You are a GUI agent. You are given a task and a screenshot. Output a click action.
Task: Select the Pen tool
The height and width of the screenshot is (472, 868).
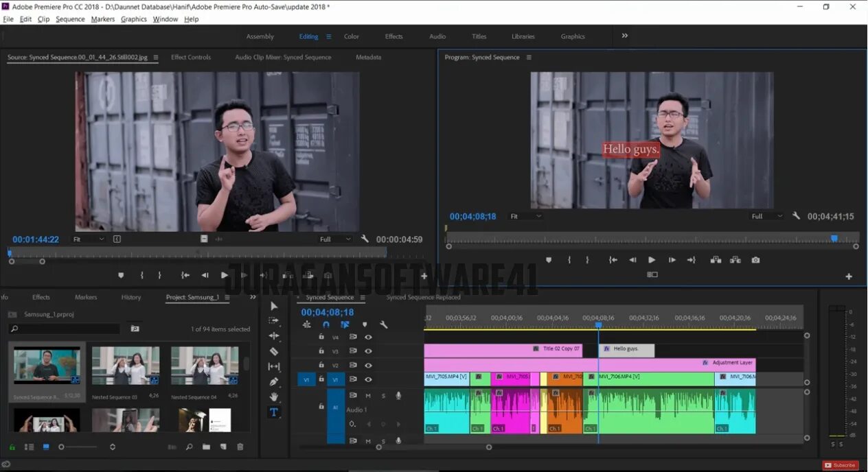(274, 381)
